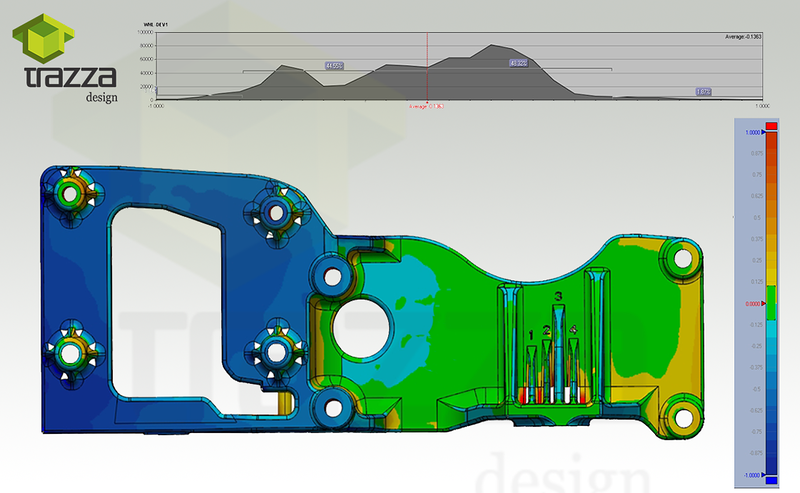800x493 pixels.
Task: Click the -0.5 tick label on color scale
Action: point(757,389)
